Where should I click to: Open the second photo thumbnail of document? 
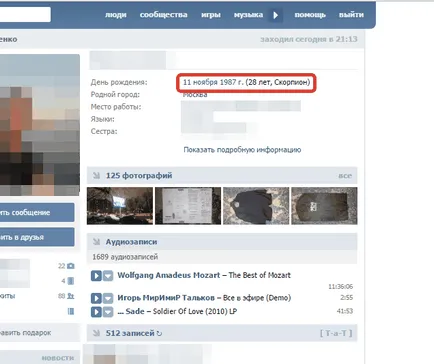[x=188, y=206]
